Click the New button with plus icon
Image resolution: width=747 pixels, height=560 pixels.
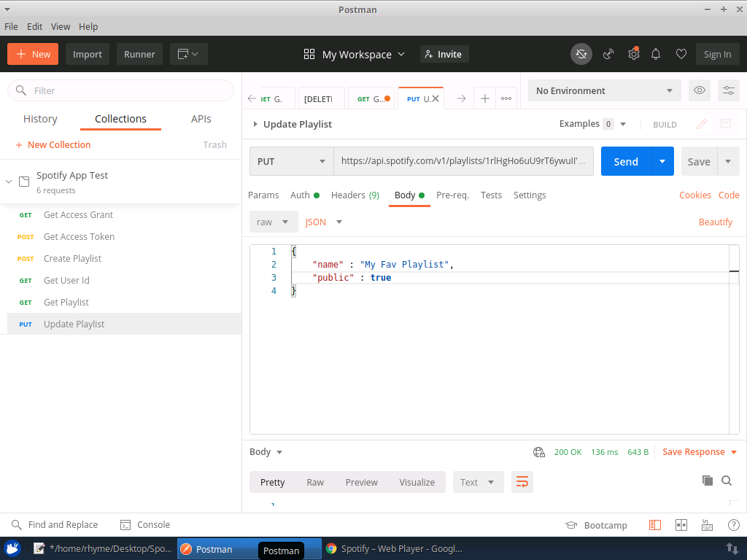point(33,54)
